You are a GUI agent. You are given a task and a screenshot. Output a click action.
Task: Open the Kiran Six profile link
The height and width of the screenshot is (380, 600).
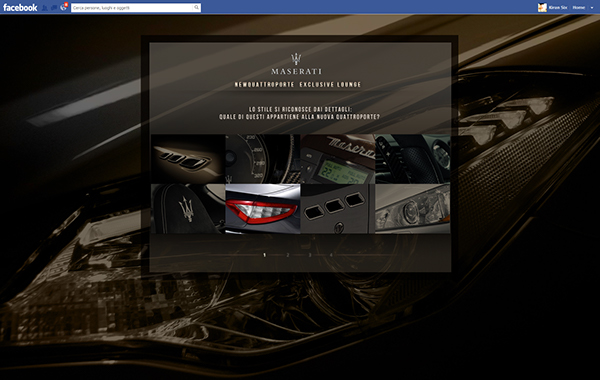coord(558,7)
